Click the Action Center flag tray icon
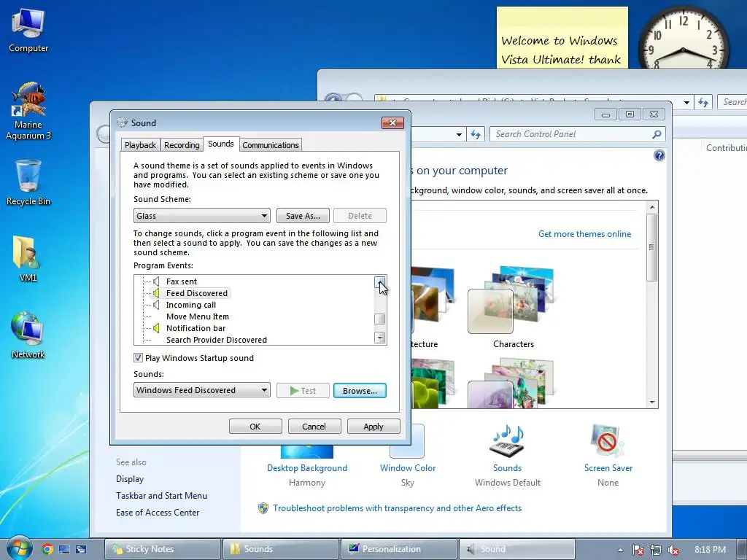This screenshot has height=560, width=747. click(638, 550)
